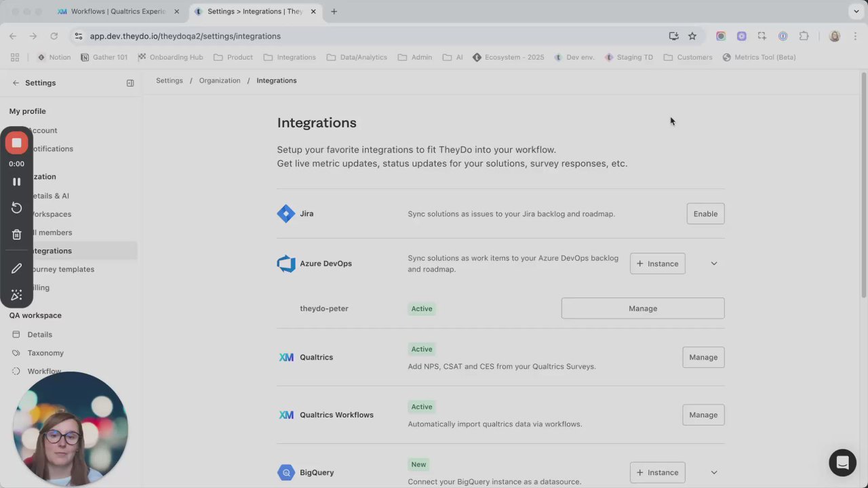Open the drawing pen tool in recorder
This screenshot has width=868, height=488.
(x=16, y=268)
